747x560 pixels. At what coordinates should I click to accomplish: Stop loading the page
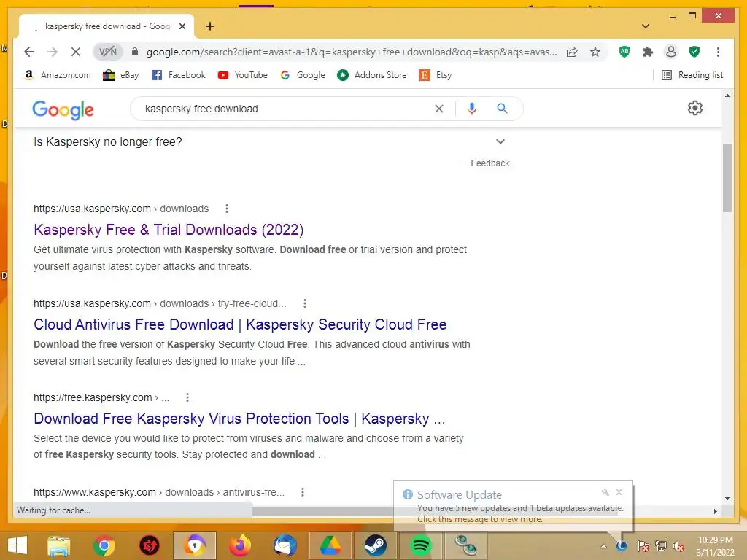[x=76, y=52]
